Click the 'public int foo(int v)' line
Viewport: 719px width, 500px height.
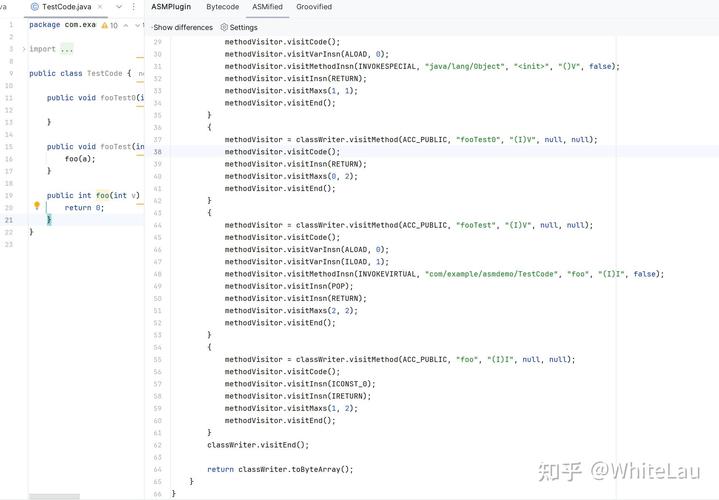pos(93,195)
